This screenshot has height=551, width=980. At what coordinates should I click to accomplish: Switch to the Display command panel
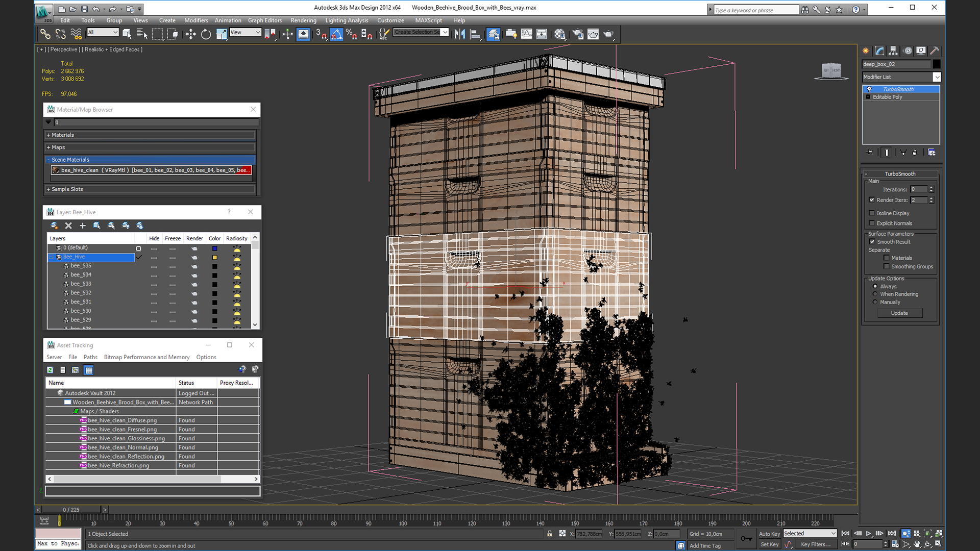(x=921, y=51)
